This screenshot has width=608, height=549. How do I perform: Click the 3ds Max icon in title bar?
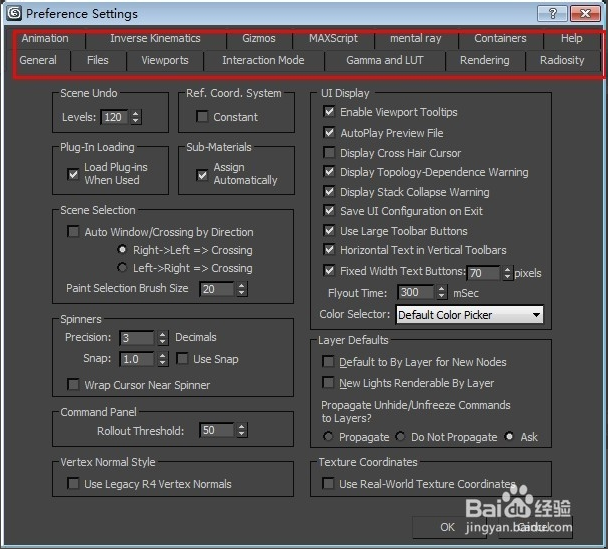[14, 13]
